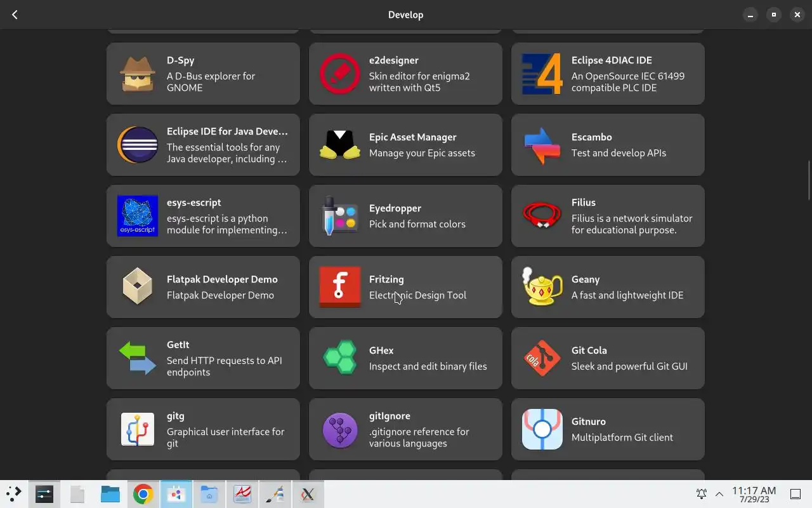812x508 pixels.
Task: Go back with the header arrow
Action: (x=15, y=15)
